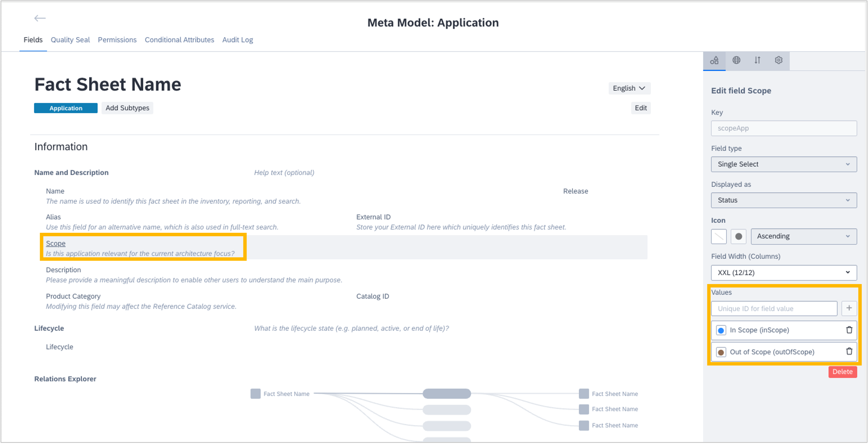Select the Catalog ID field
Image resolution: width=868 pixels, height=444 pixels.
(x=372, y=296)
